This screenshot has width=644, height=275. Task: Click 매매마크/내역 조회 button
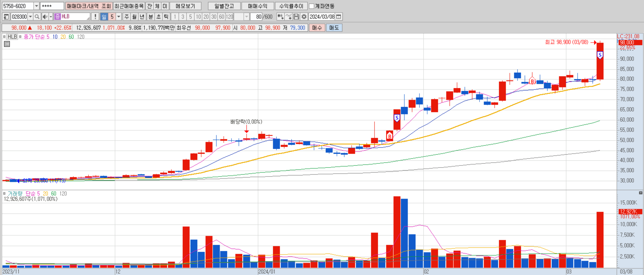point(89,6)
